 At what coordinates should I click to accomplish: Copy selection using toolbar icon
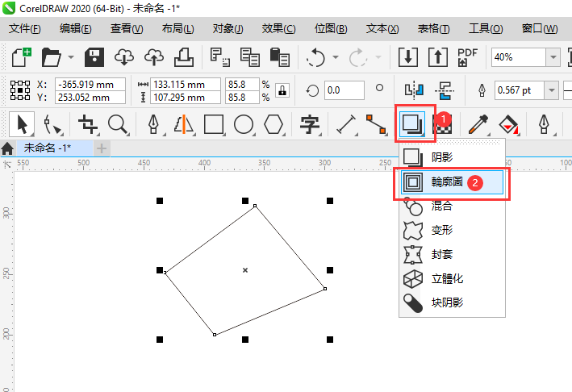point(250,57)
